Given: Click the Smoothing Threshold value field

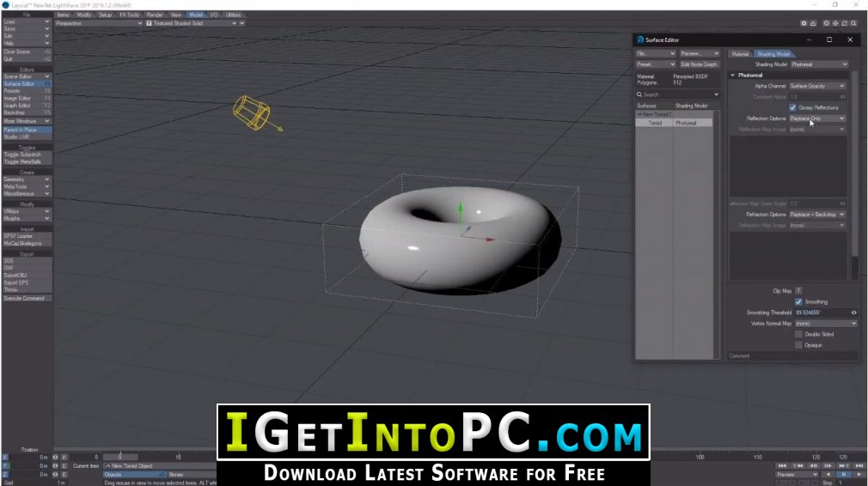Looking at the screenshot, I should [822, 313].
